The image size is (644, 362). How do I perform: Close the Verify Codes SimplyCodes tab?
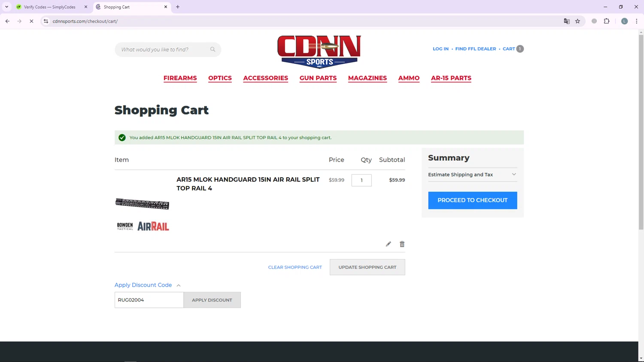coord(86,7)
